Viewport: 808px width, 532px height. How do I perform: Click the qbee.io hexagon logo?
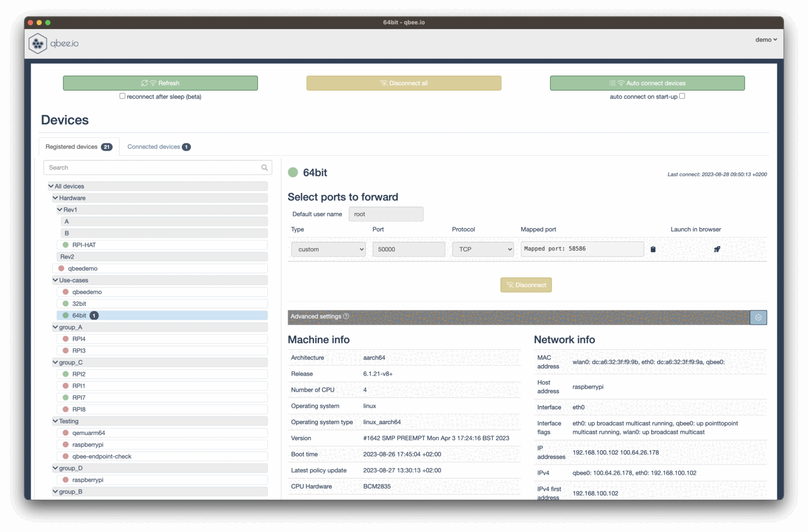[x=37, y=43]
